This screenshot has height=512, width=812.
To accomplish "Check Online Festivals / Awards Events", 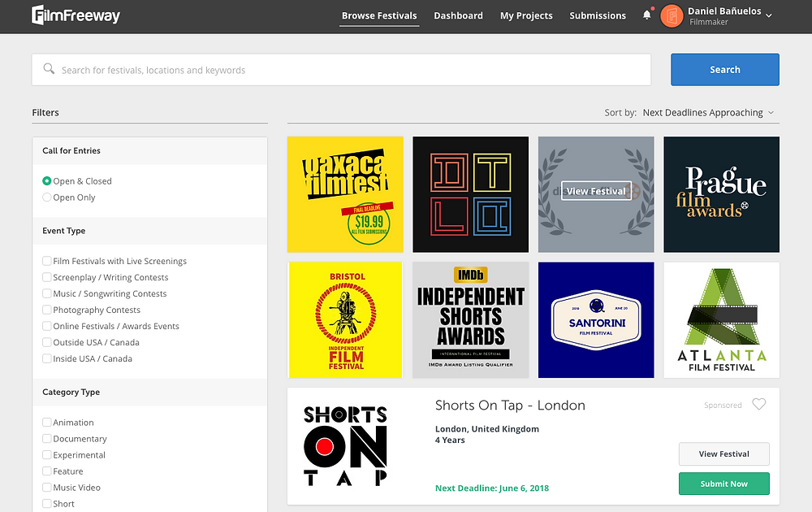I will 46,326.
